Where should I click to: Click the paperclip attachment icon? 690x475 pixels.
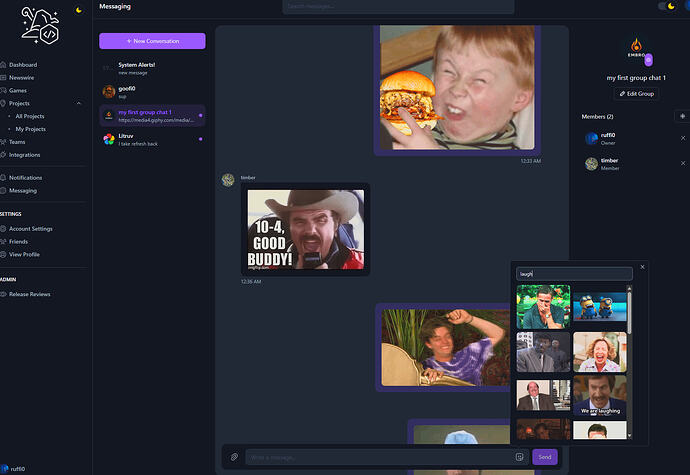pos(234,457)
